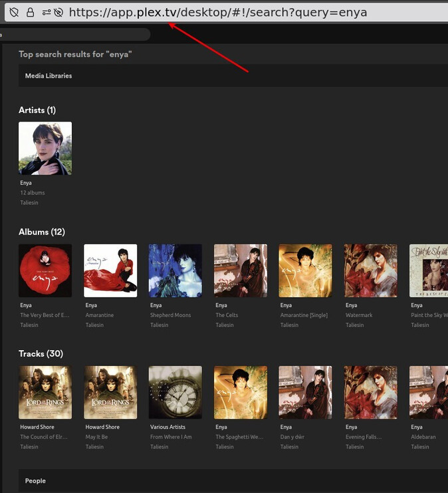Click the URL in the address bar

click(x=218, y=12)
